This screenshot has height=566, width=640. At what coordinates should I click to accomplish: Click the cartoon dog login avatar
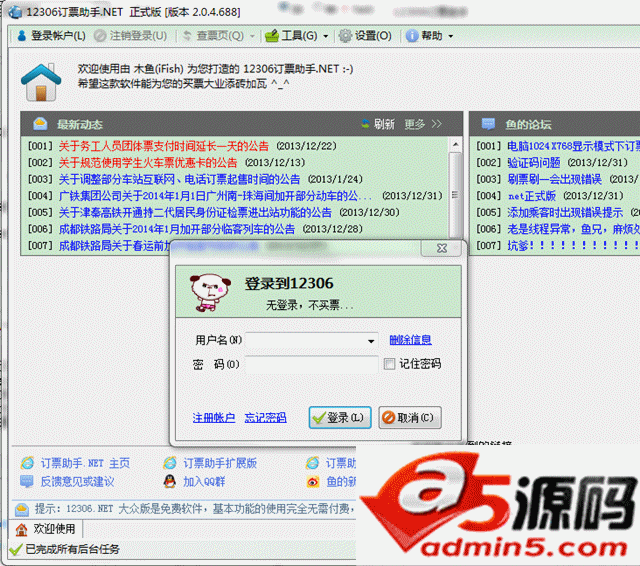(x=209, y=292)
